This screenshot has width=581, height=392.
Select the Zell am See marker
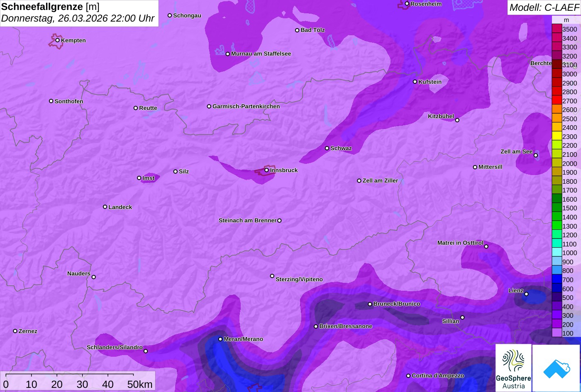[x=536, y=155]
